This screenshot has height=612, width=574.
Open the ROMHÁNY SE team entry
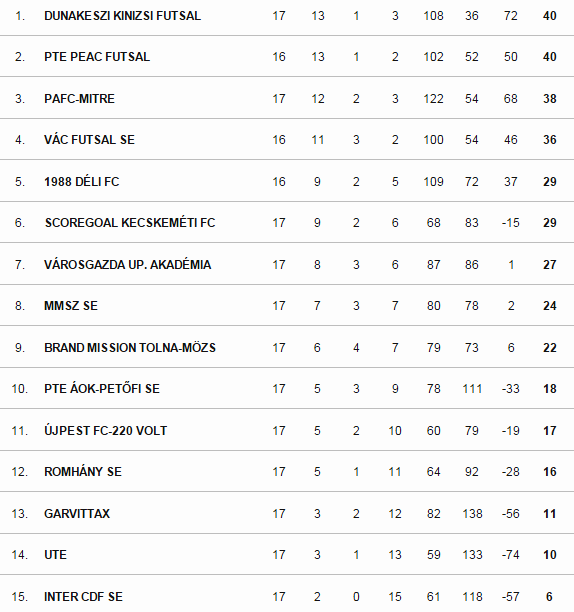83,471
